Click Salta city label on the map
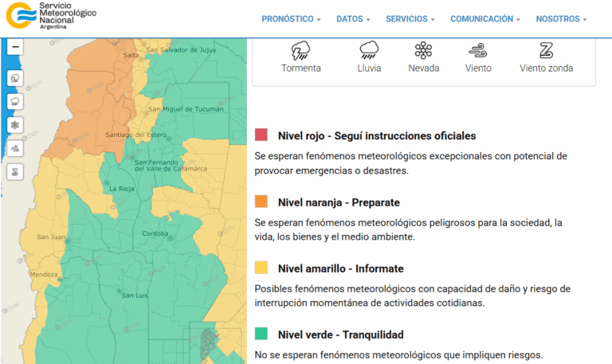This screenshot has height=364, width=612. click(x=131, y=56)
